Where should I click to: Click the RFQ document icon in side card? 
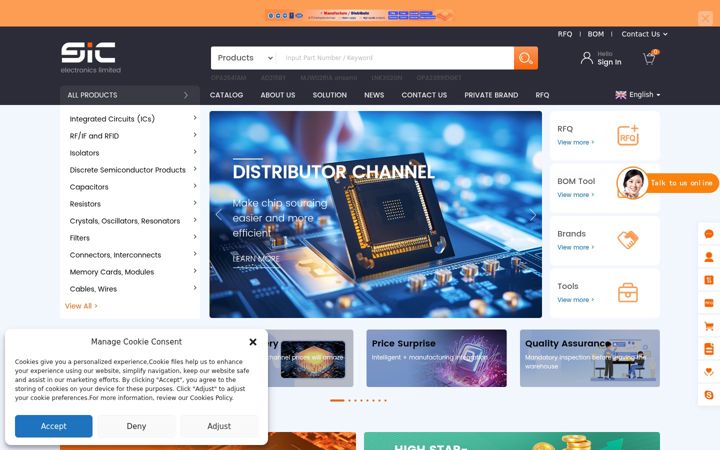[x=628, y=135]
